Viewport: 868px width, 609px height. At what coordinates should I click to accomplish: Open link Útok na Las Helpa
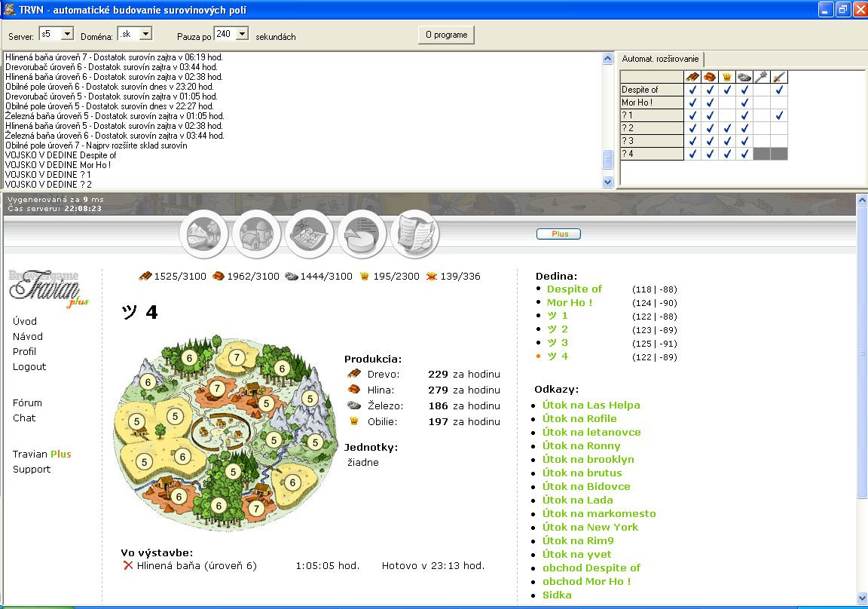(591, 405)
